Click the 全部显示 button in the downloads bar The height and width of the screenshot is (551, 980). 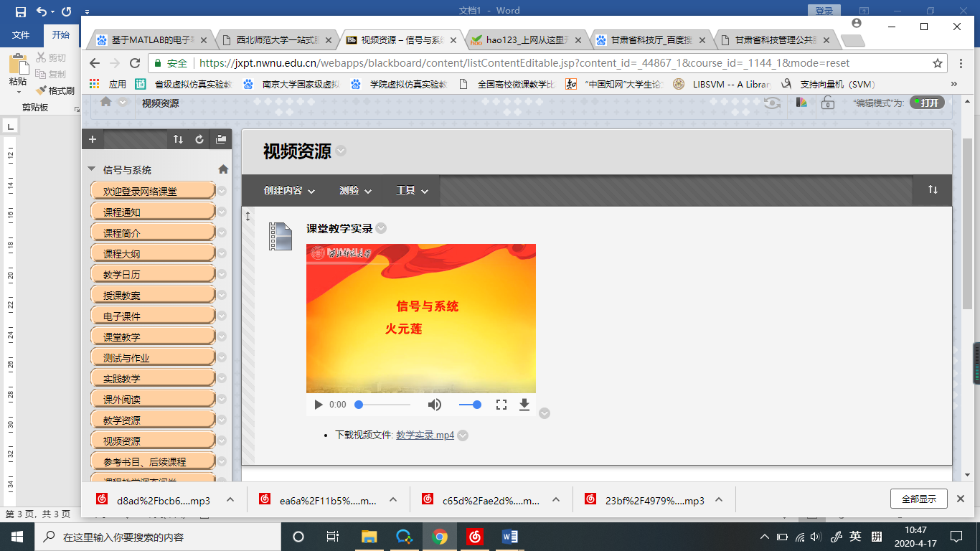[x=918, y=499]
